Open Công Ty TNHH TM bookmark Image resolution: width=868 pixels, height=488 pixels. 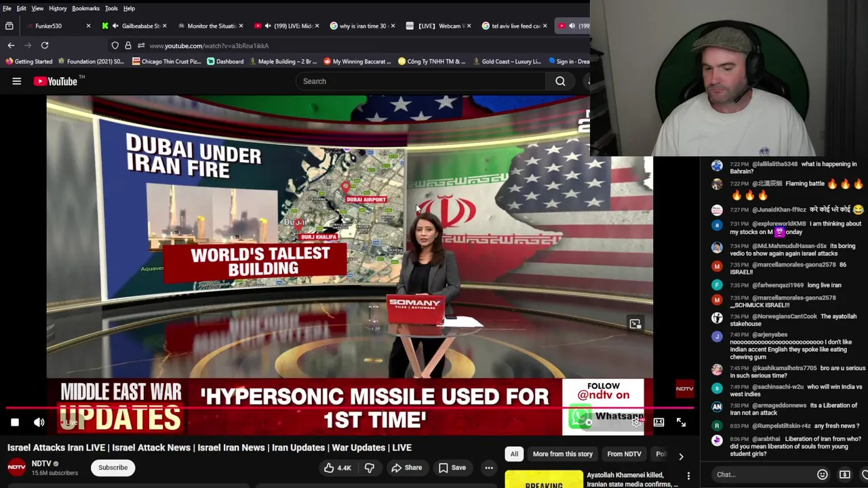432,62
